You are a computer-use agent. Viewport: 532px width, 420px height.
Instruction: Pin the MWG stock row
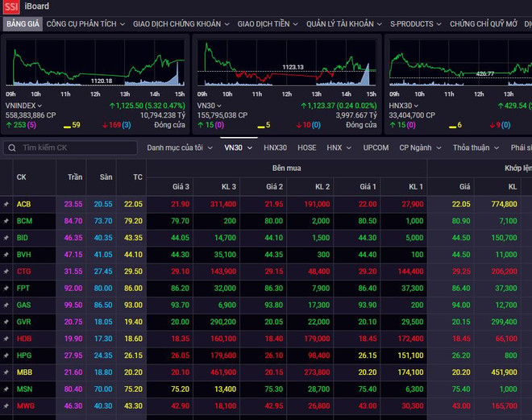6,406
